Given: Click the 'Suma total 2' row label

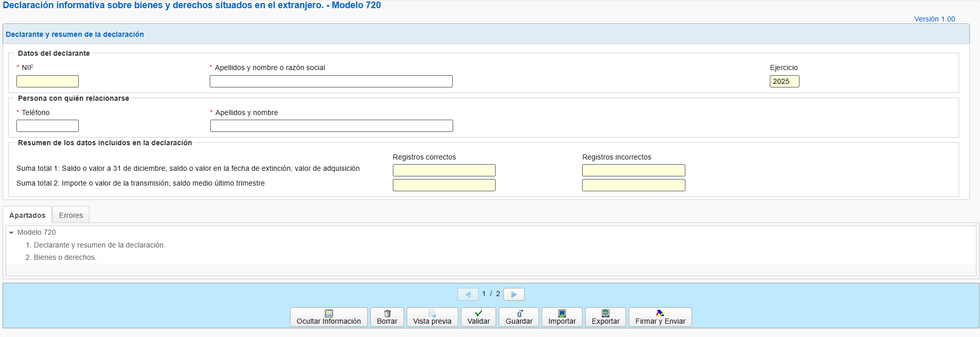Looking at the screenshot, I should [x=141, y=183].
